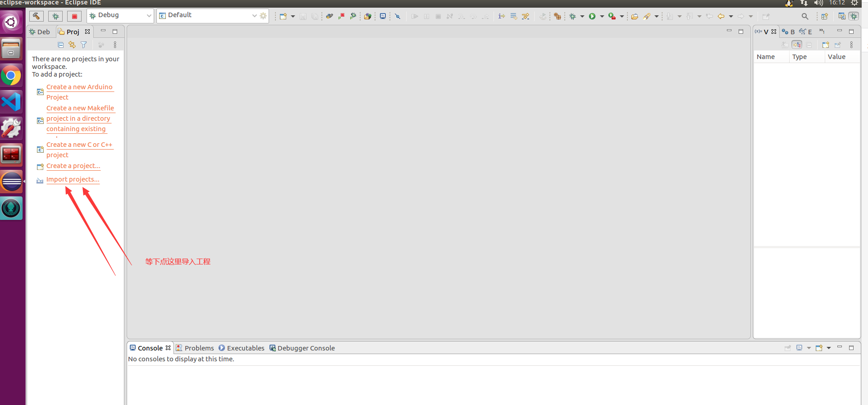Click the Project Explorer filter funnel icon
The image size is (868, 405).
point(84,45)
